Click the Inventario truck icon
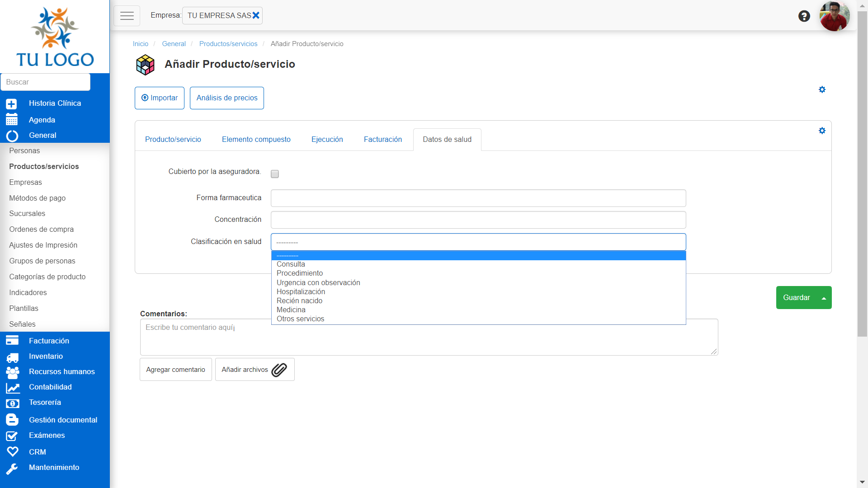 click(12, 357)
